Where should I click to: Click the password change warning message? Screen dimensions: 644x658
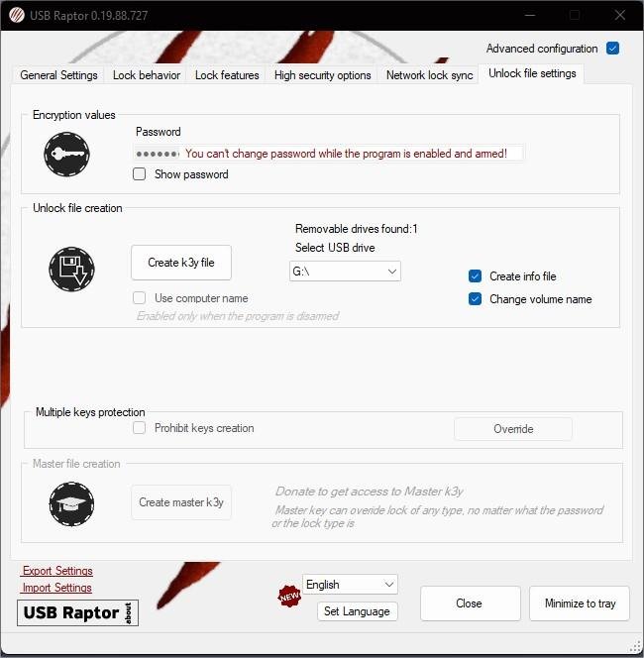pos(346,154)
